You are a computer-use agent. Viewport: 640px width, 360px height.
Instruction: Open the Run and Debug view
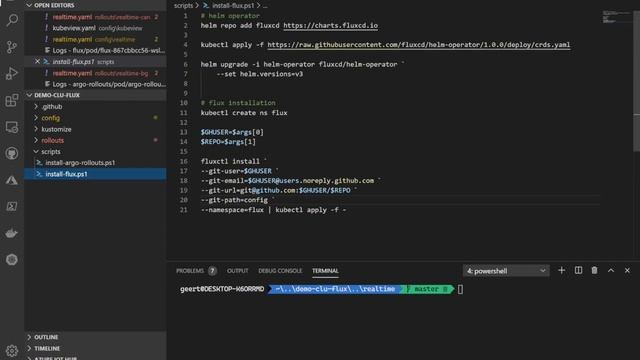12,73
